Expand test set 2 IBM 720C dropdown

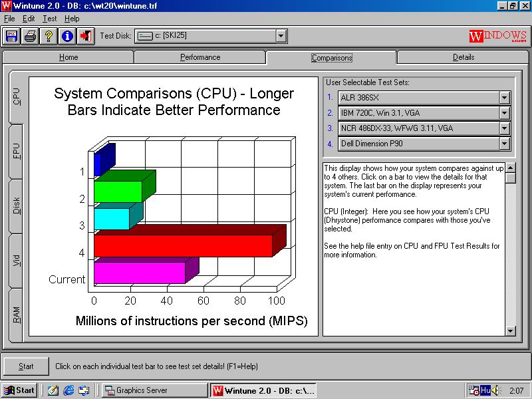point(505,113)
